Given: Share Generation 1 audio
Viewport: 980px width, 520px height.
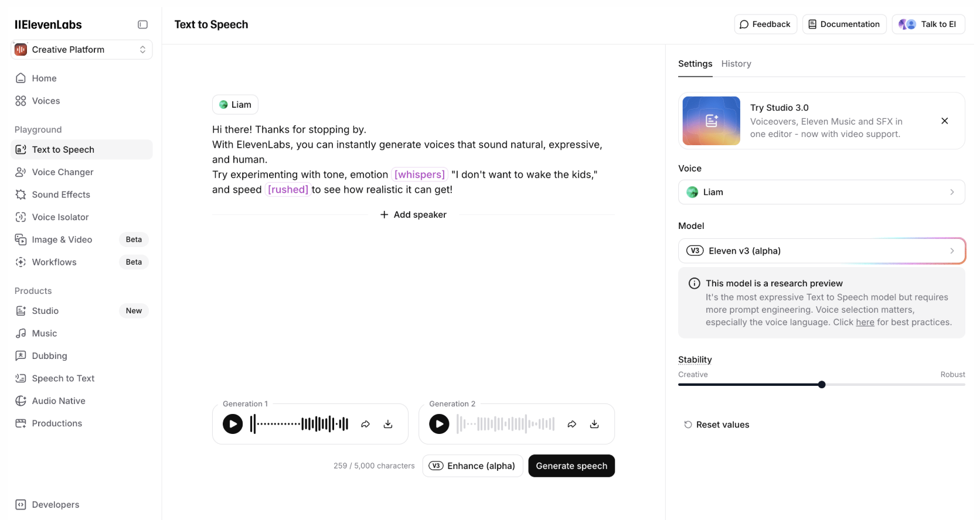Looking at the screenshot, I should coord(365,424).
